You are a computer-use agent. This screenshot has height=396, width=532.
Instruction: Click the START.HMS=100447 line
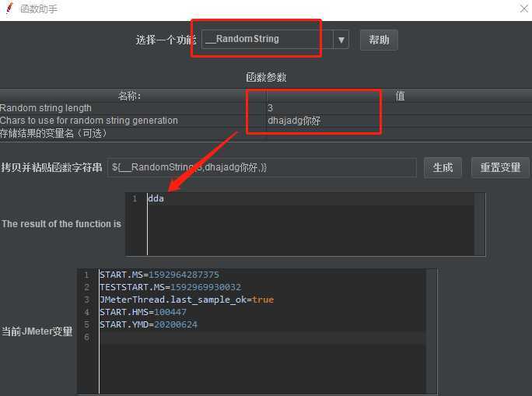coord(143,312)
